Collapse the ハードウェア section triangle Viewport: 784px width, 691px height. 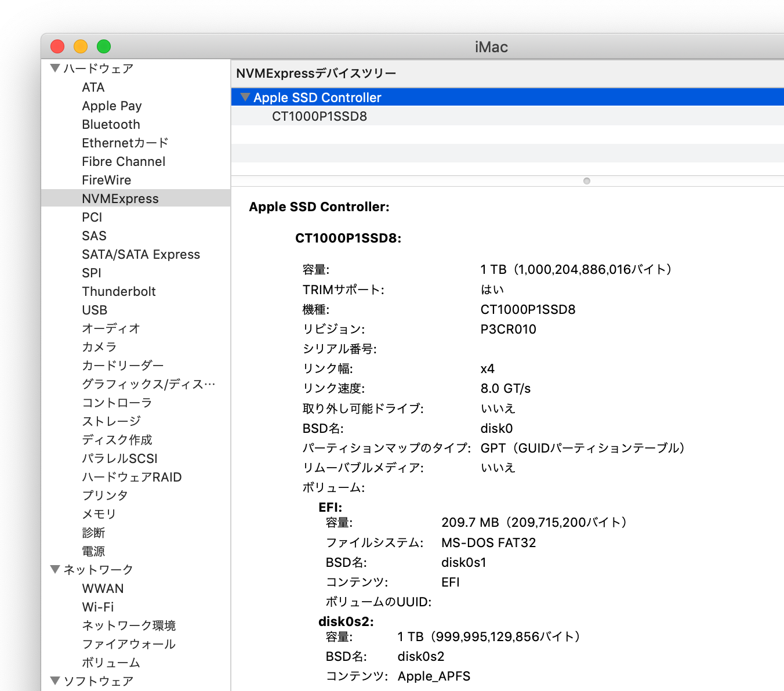[x=56, y=68]
